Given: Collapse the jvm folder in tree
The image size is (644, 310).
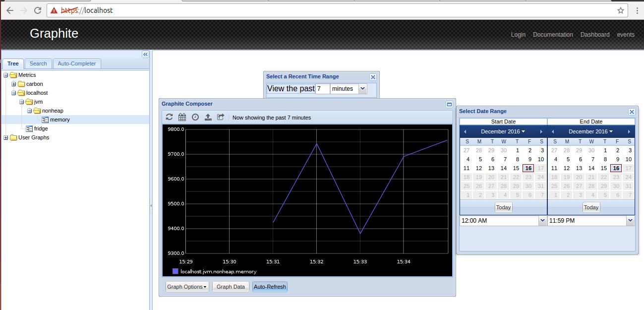Looking at the screenshot, I should pyautogui.click(x=22, y=102).
